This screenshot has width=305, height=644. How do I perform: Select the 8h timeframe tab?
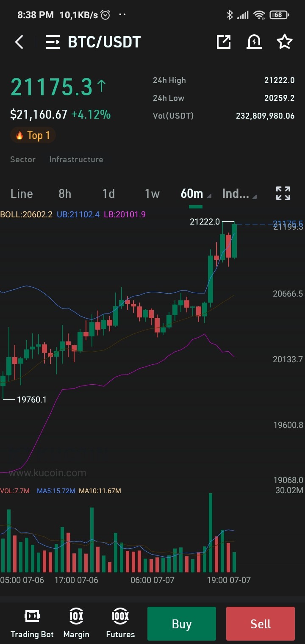tap(65, 194)
